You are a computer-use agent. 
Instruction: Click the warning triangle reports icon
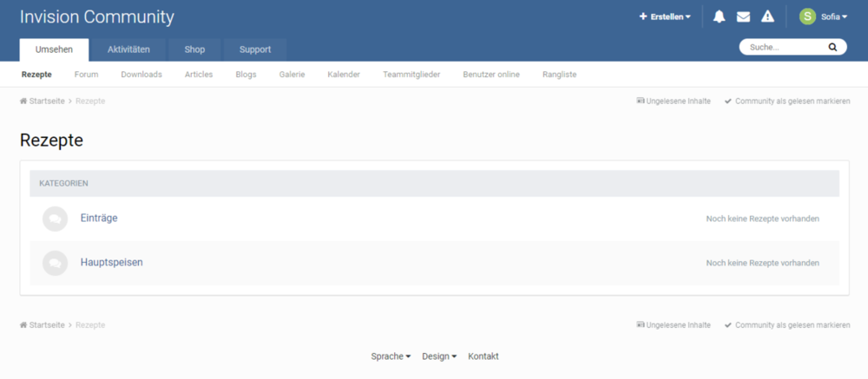pos(767,16)
